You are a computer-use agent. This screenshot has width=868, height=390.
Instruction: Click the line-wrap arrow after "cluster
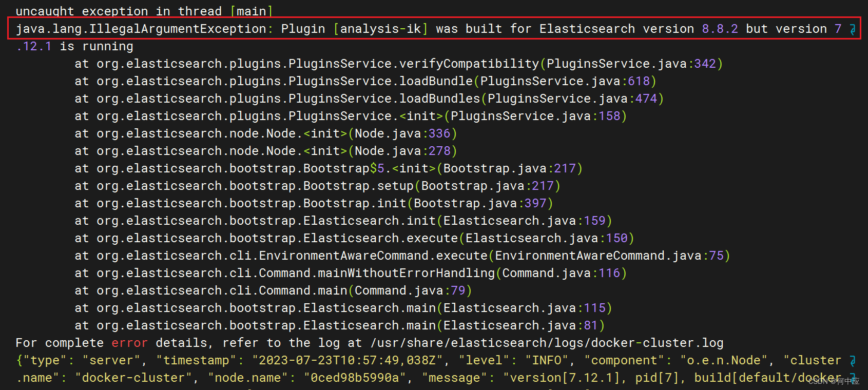[852, 361]
